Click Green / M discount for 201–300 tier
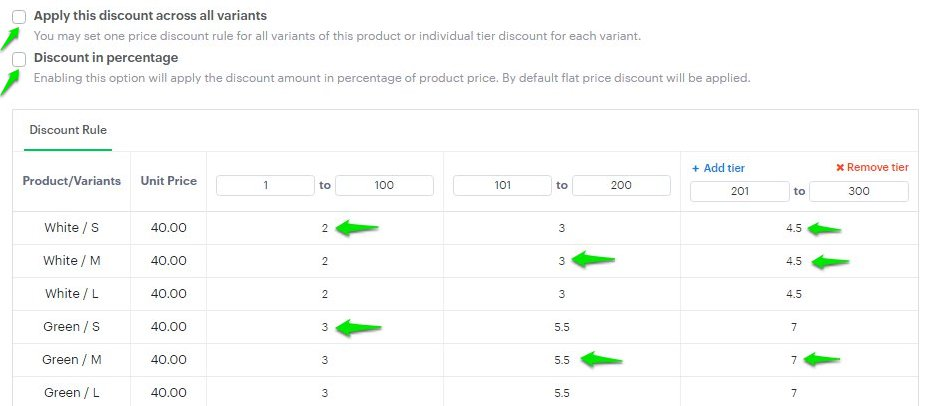The image size is (925, 406). tap(794, 360)
